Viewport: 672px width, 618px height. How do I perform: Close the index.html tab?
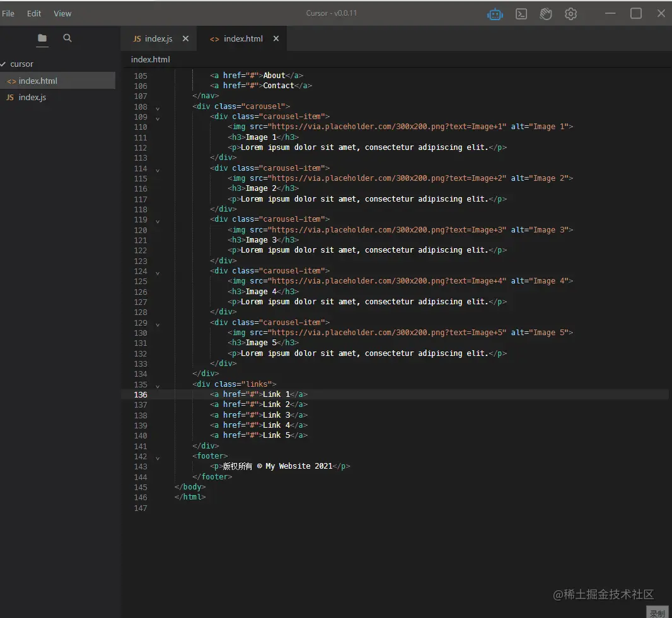click(276, 38)
